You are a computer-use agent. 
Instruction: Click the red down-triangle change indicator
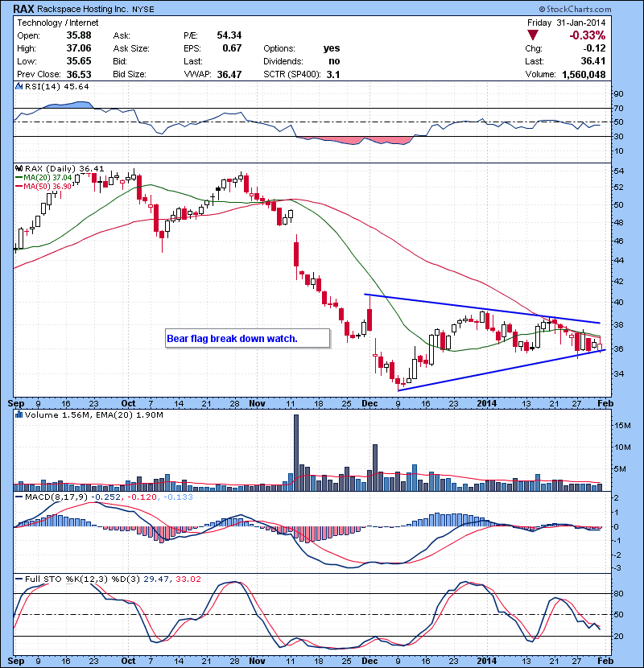coord(532,35)
